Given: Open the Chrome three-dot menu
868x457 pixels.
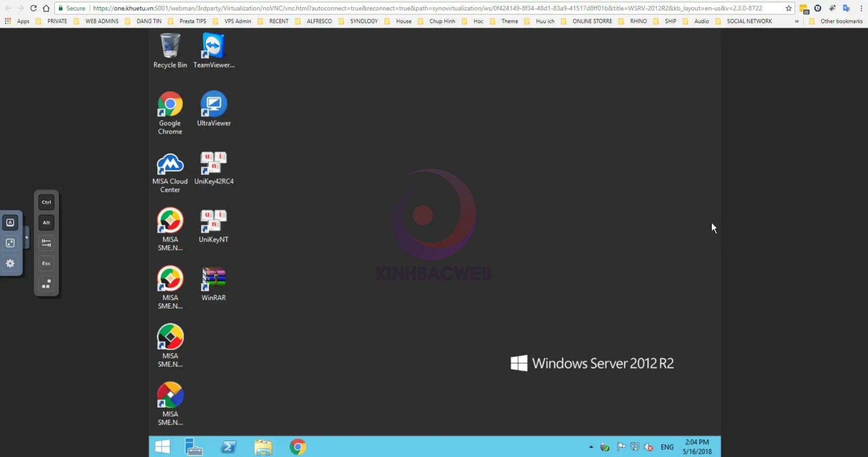Looking at the screenshot, I should tap(861, 8).
